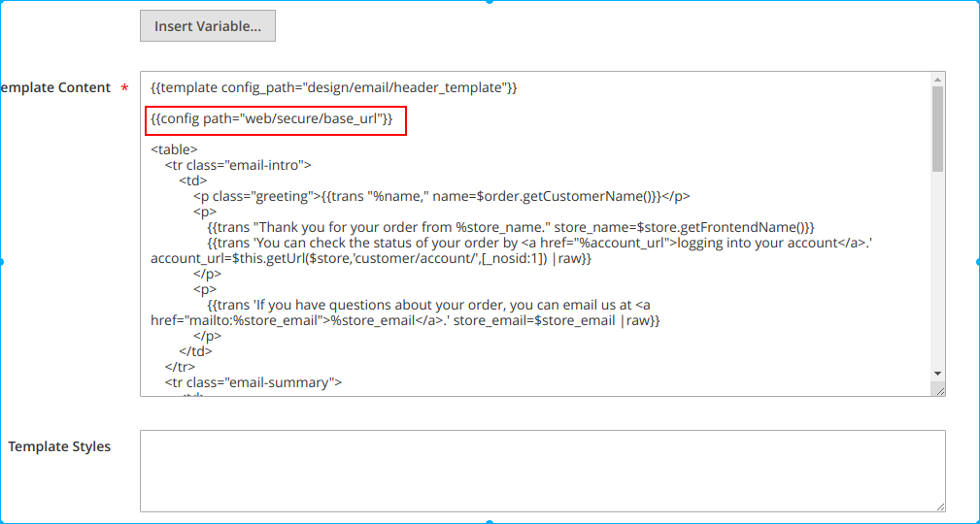Click the greeting paragraph line with getCustomerName
This screenshot has height=524, width=980.
click(441, 196)
